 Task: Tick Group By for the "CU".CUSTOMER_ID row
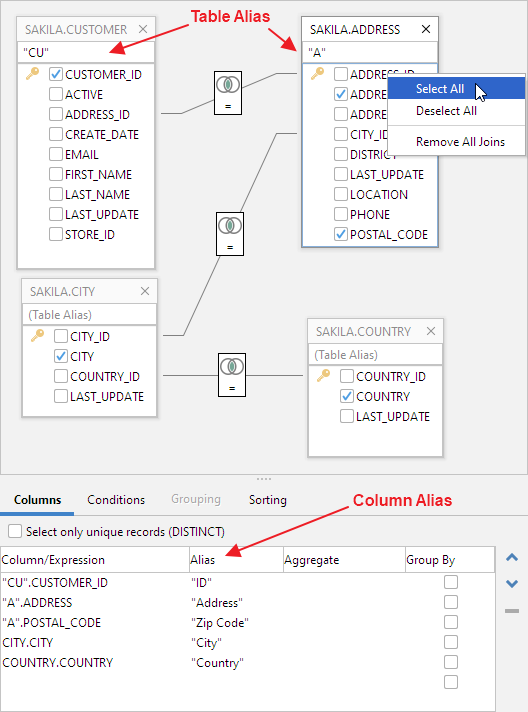[451, 582]
